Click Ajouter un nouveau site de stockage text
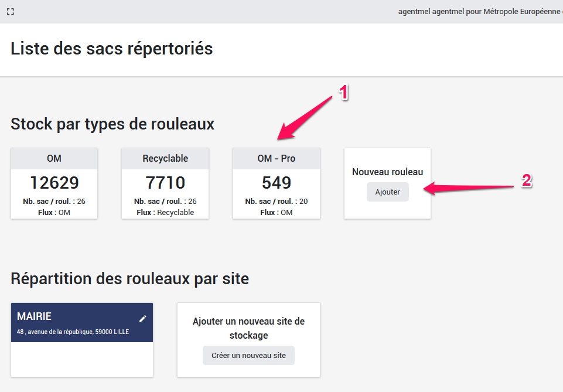Image resolution: width=563 pixels, height=392 pixels. coord(248,328)
